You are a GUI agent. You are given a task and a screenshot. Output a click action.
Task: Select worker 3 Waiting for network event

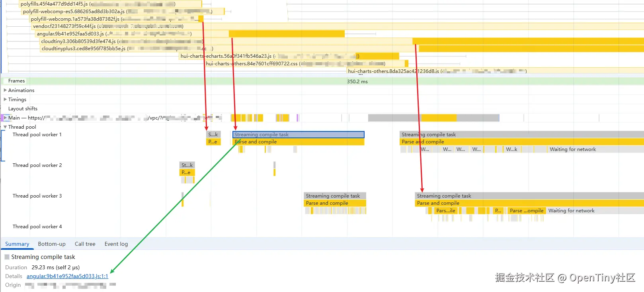point(595,211)
